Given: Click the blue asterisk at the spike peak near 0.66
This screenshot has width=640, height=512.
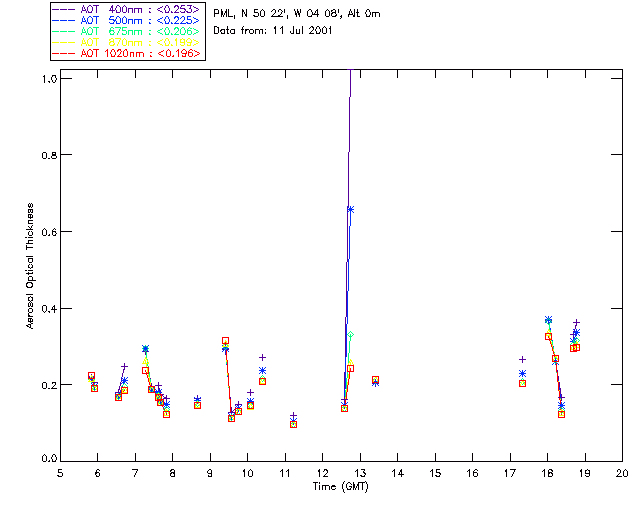Looking at the screenshot, I should pos(350,209).
